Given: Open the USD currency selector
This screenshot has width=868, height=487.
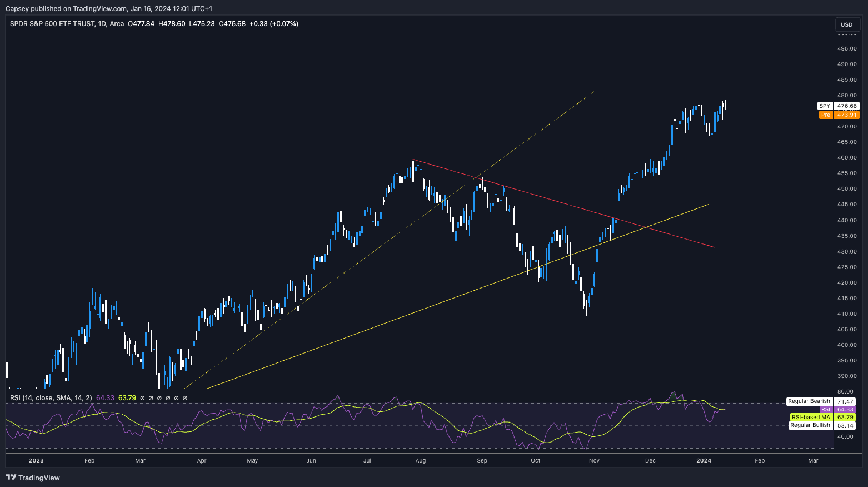Looking at the screenshot, I should pos(846,24).
